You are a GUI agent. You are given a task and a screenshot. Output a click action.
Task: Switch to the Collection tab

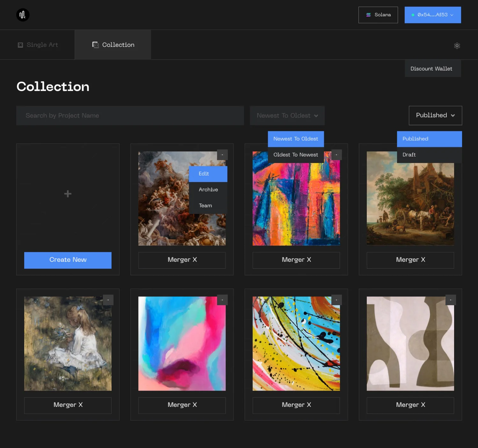113,45
